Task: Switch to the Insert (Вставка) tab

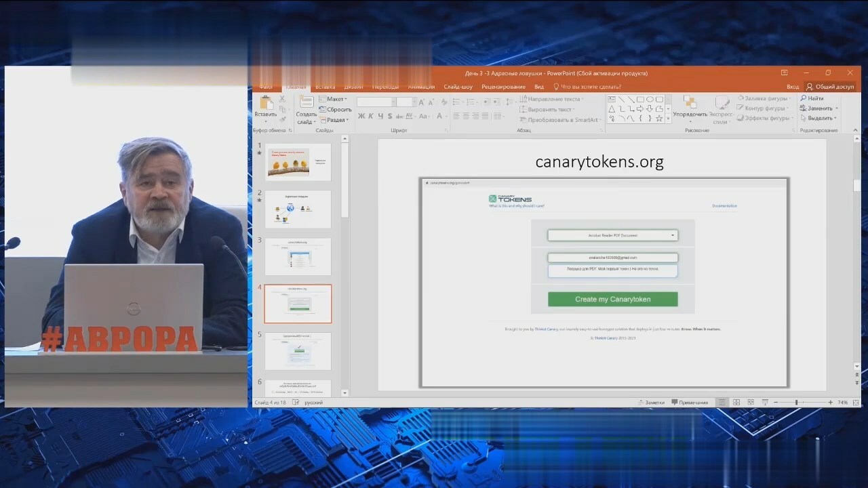Action: pyautogui.click(x=325, y=87)
